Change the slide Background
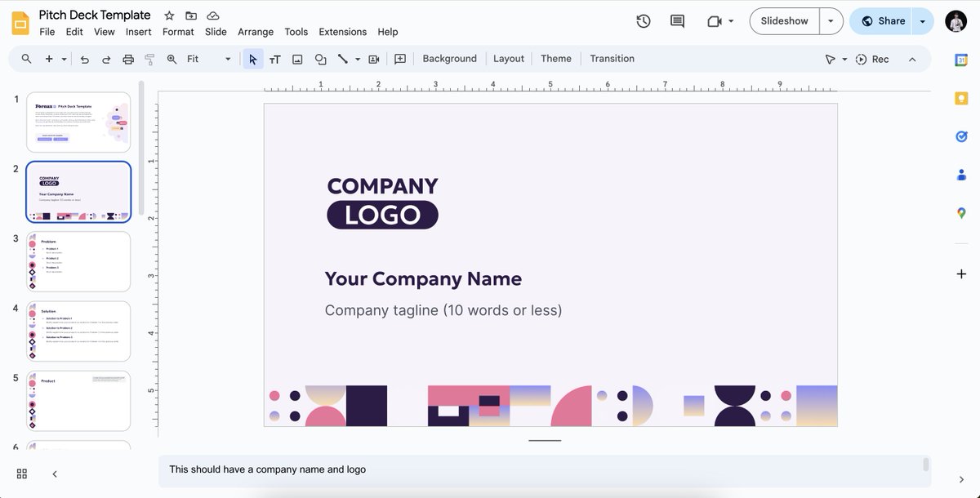Screen dimensions: 980x498 click(449, 58)
